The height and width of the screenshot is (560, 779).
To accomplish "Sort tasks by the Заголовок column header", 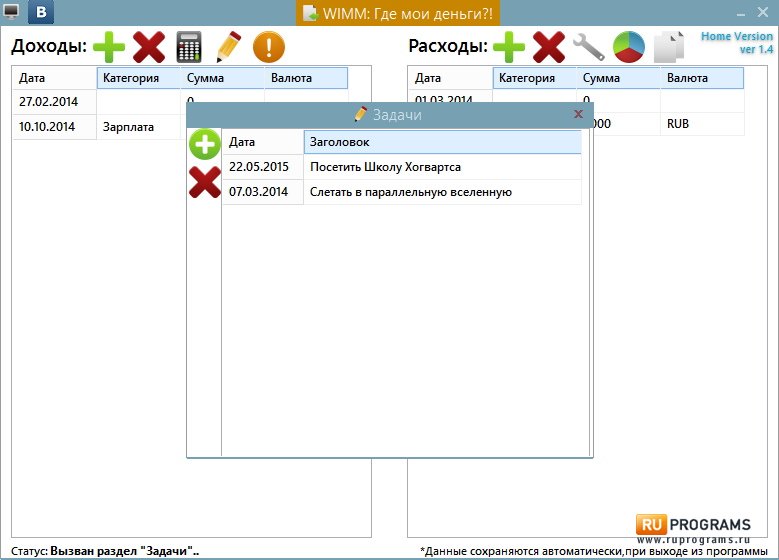I will (x=442, y=142).
